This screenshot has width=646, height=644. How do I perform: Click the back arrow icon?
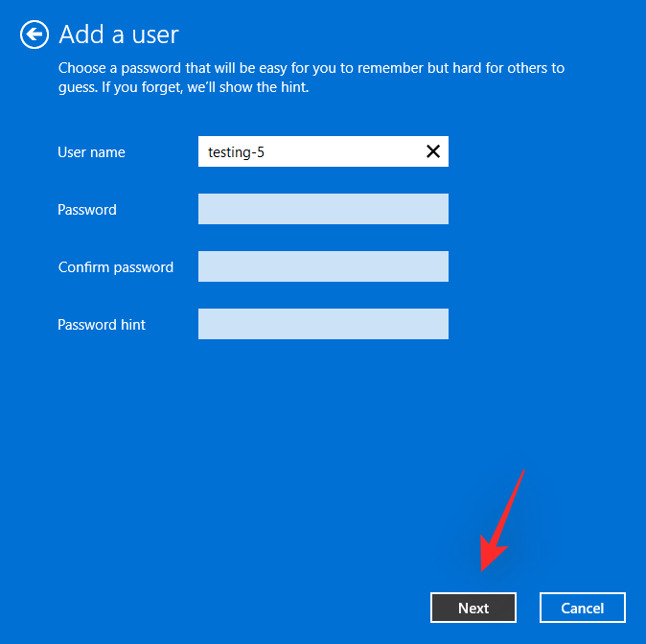[x=35, y=35]
